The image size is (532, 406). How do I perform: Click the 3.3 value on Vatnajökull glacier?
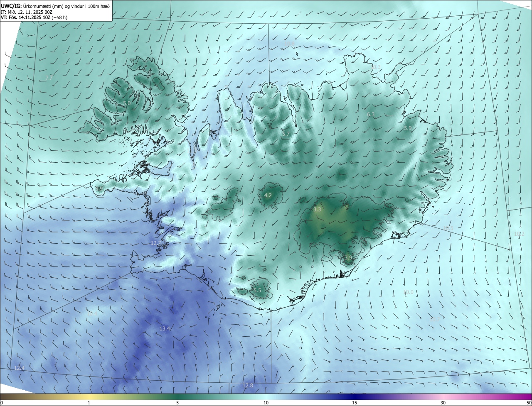[x=317, y=210]
